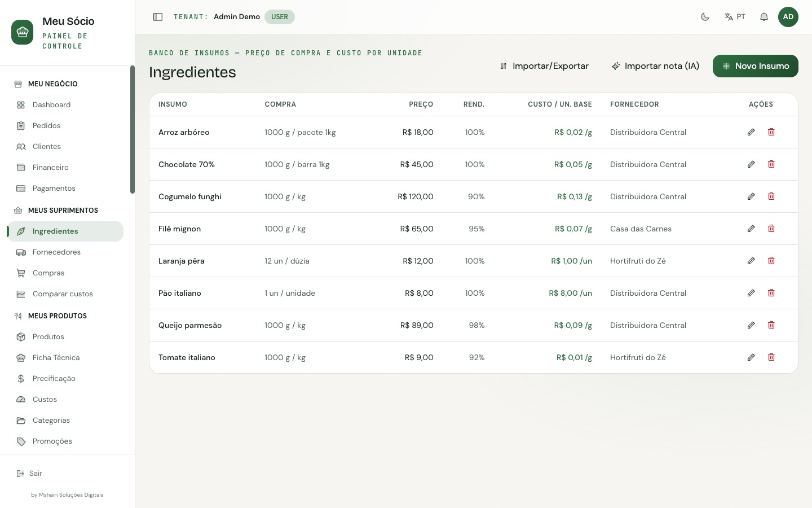This screenshot has width=812, height=508.
Task: Click by Mshairi Soluções Digitais credit
Action: point(67,495)
